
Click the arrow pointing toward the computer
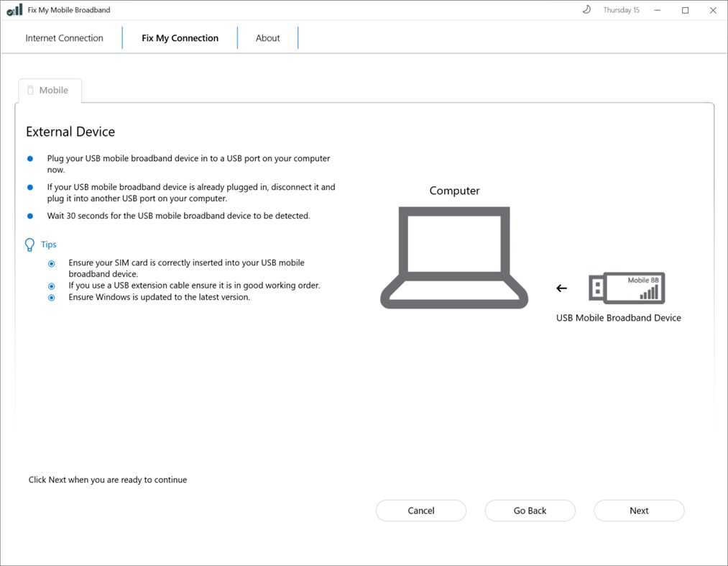561,288
